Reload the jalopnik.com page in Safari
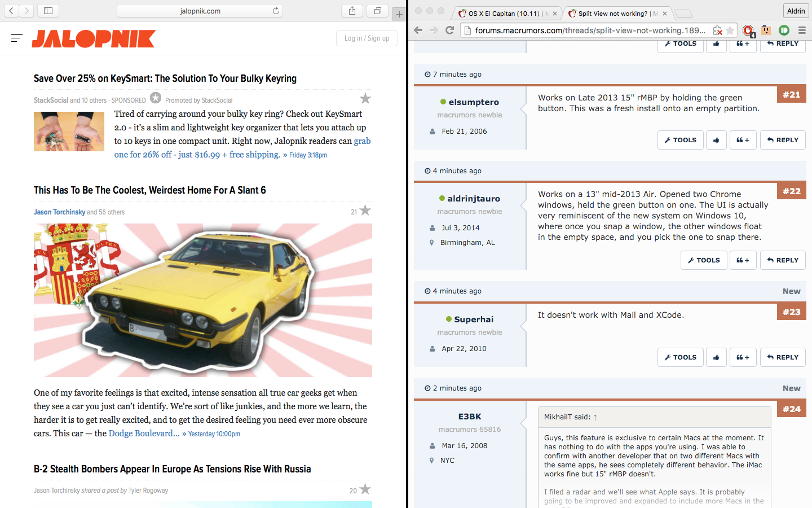The width and height of the screenshot is (812, 508). click(x=276, y=11)
